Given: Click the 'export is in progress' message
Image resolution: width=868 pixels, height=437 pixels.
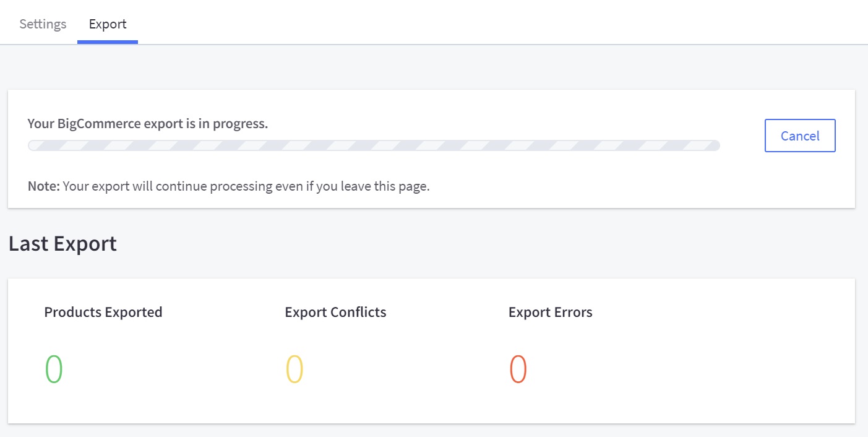Looking at the screenshot, I should [x=148, y=123].
